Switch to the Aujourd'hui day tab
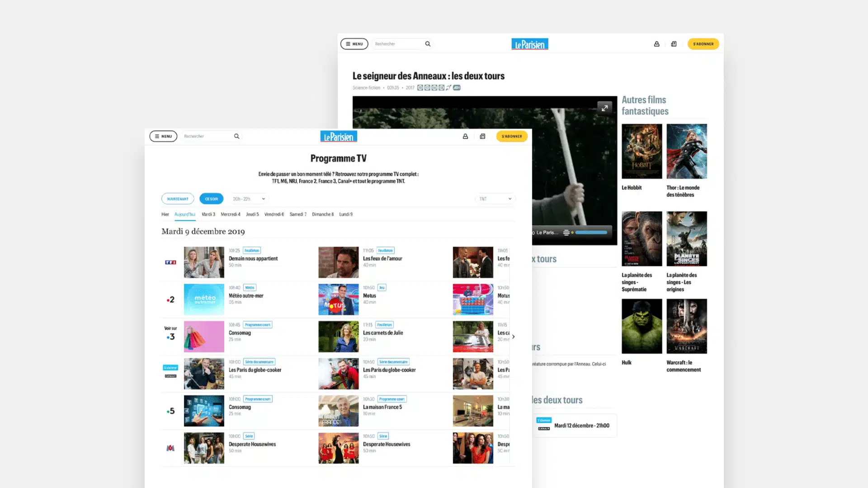The height and width of the screenshot is (488, 868). [185, 214]
